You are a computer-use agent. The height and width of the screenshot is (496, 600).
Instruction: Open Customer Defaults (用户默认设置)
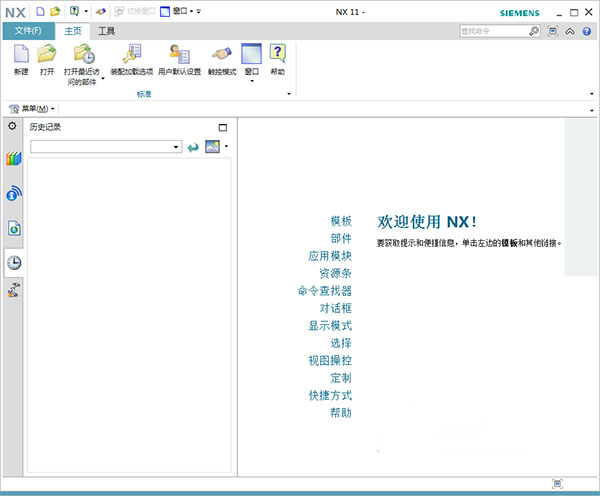[x=179, y=54]
